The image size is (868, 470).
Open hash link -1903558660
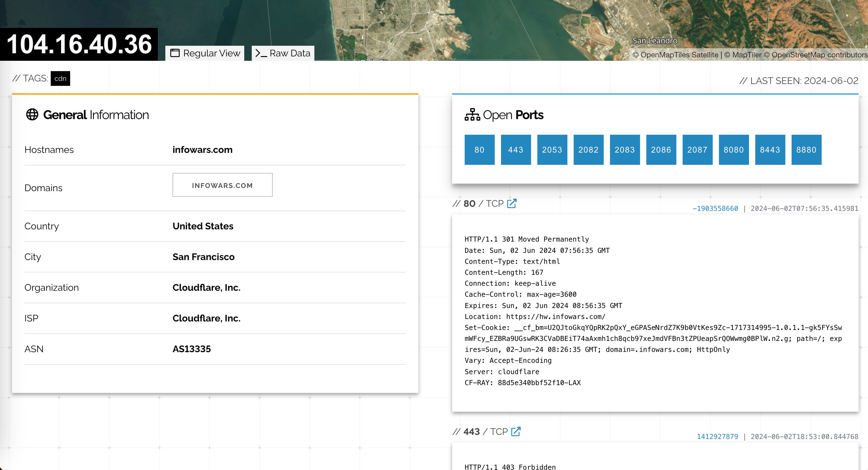pyautogui.click(x=715, y=208)
